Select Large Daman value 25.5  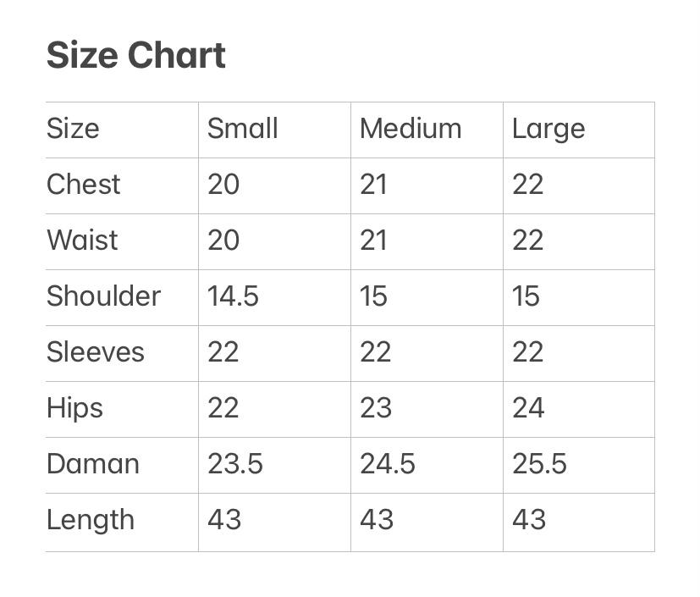(539, 464)
